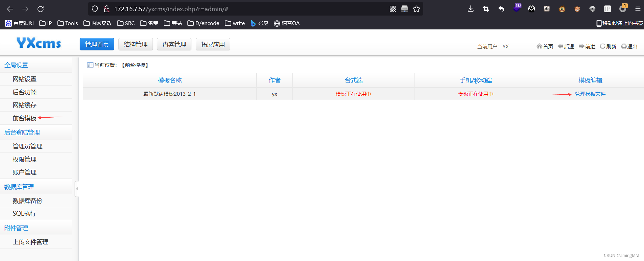Open 权限管理 in the sidebar

pos(25,160)
